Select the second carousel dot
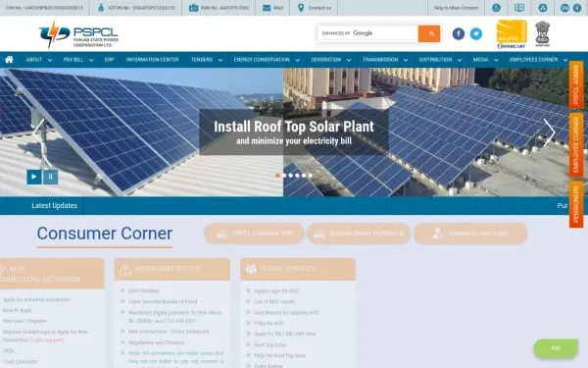The width and height of the screenshot is (588, 368). pyautogui.click(x=284, y=176)
